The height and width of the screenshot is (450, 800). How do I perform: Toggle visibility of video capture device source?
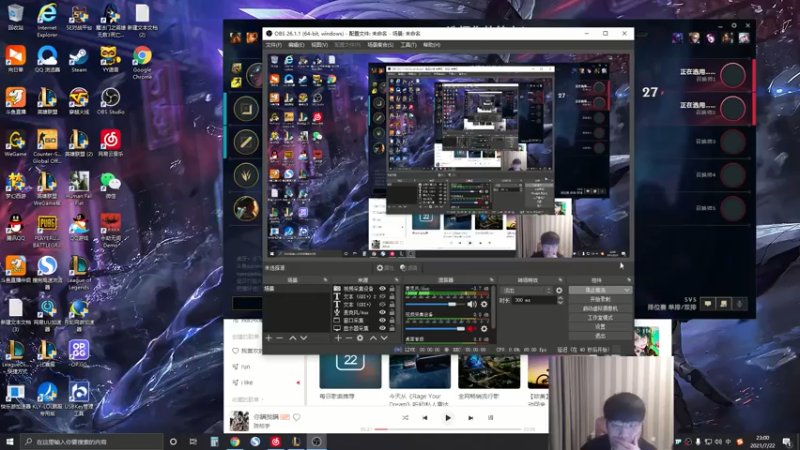click(x=382, y=289)
